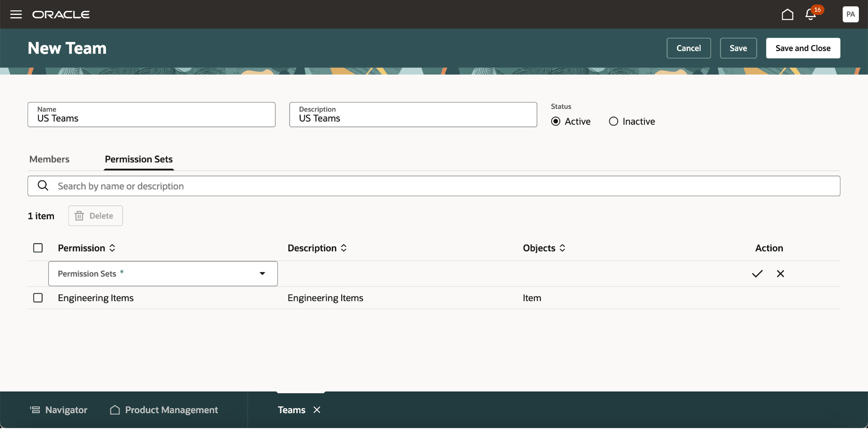Sort by the Objects column
This screenshot has height=429, width=868.
tap(562, 248)
